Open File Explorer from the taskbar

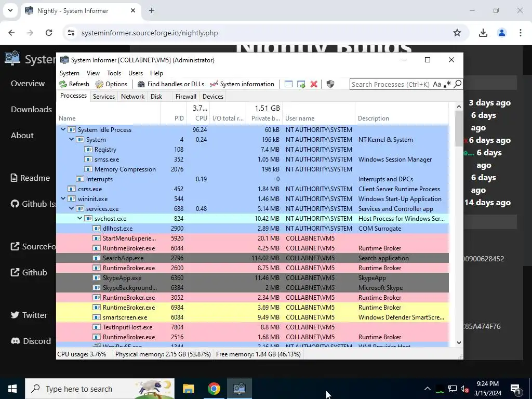tap(188, 389)
